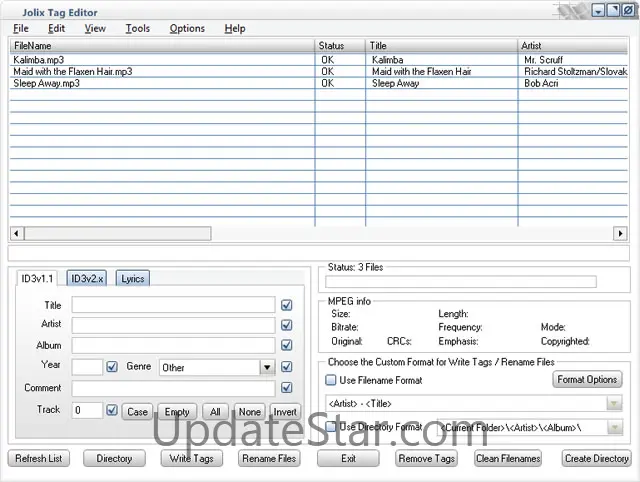Screen dimensions: 640x482
Task: Toggle the Comment field checkbox
Action: [287, 387]
